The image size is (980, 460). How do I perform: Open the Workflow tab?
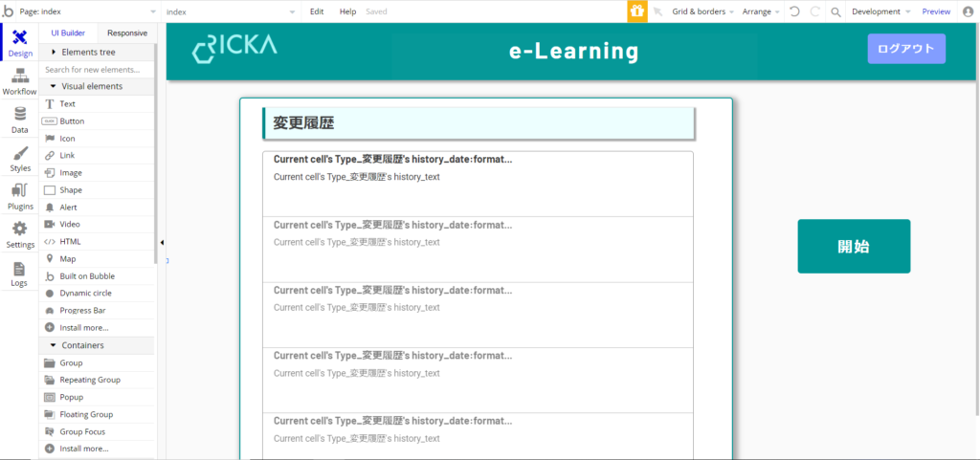point(20,81)
